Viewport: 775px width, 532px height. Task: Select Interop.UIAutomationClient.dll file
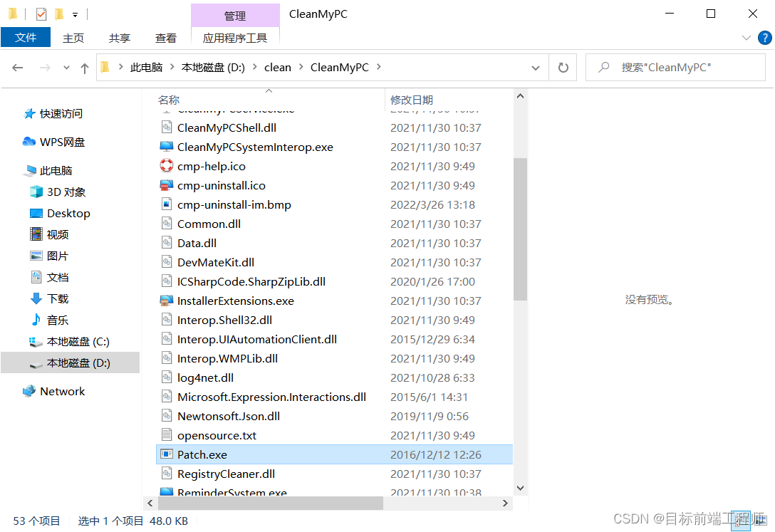tap(257, 340)
